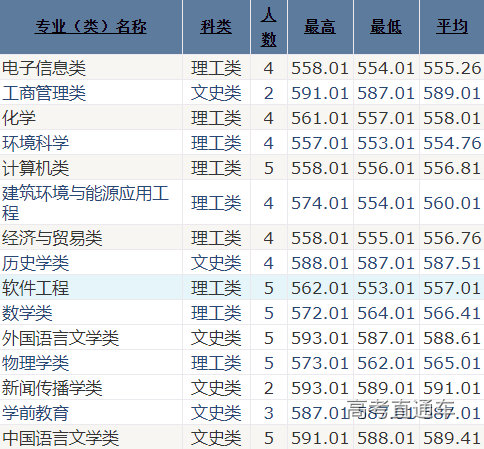The height and width of the screenshot is (449, 484).
Task: Click 589.41 average for 中国语言文学类
Action: [x=452, y=438]
